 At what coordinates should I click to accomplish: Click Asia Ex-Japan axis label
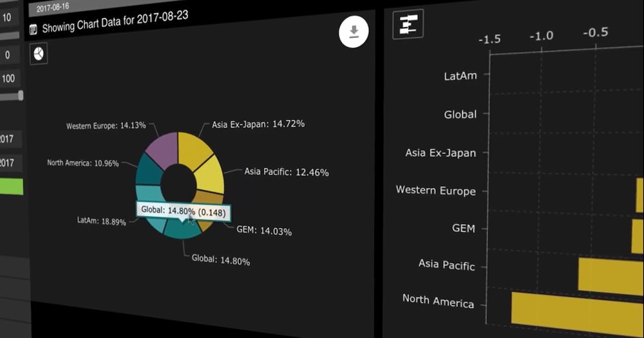[x=440, y=153]
